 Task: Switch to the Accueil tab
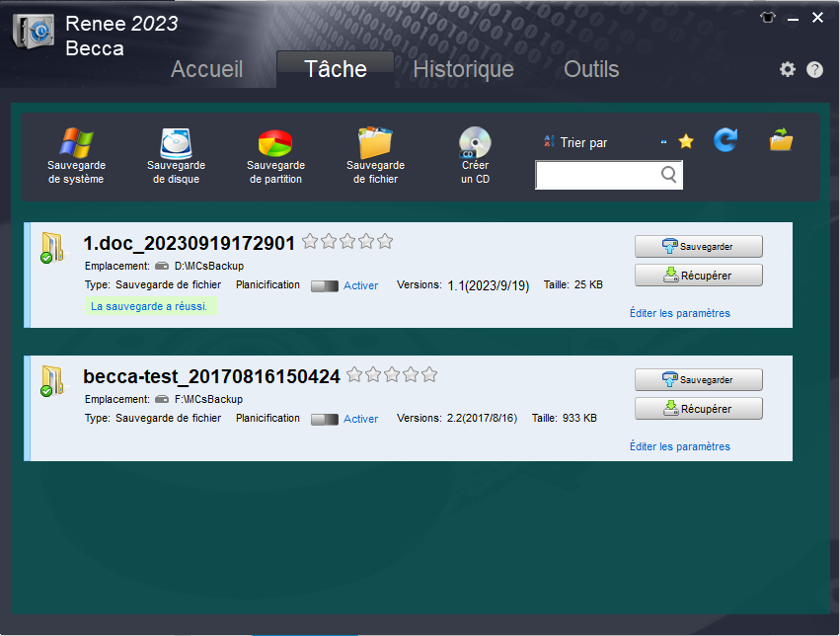206,69
